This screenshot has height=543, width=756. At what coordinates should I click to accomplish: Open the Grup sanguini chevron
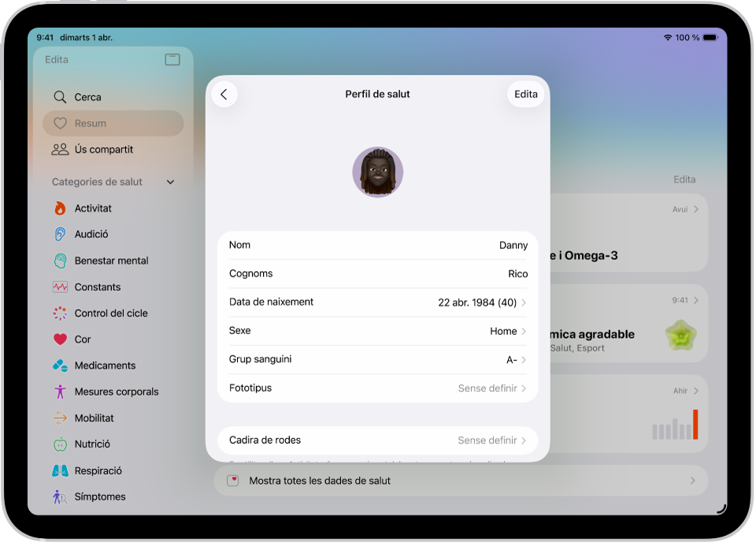[524, 359]
